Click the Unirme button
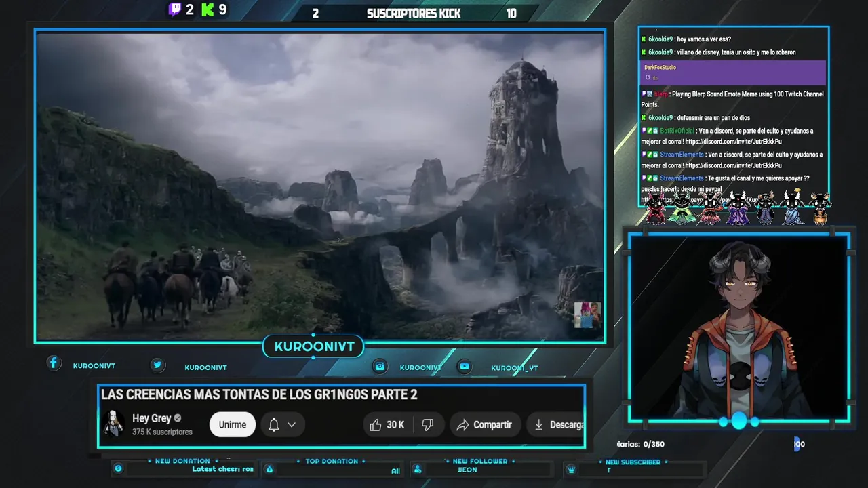 233,425
